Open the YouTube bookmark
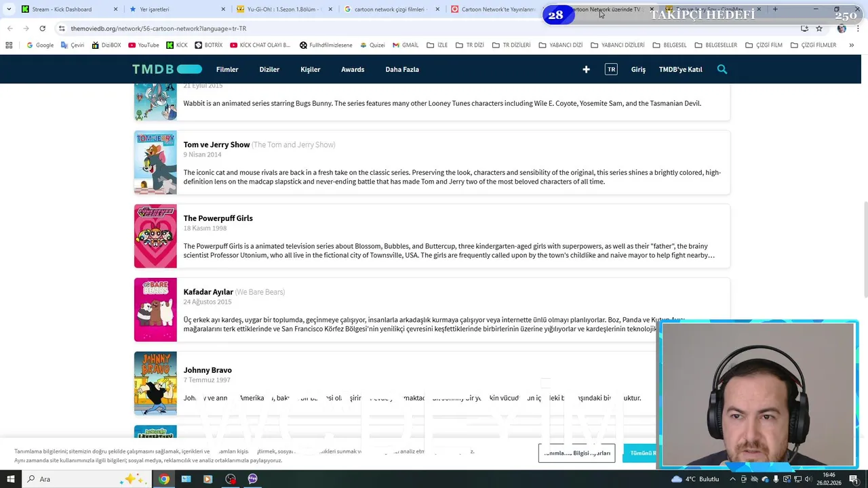Screen dimensions: 868x488 click(143, 45)
